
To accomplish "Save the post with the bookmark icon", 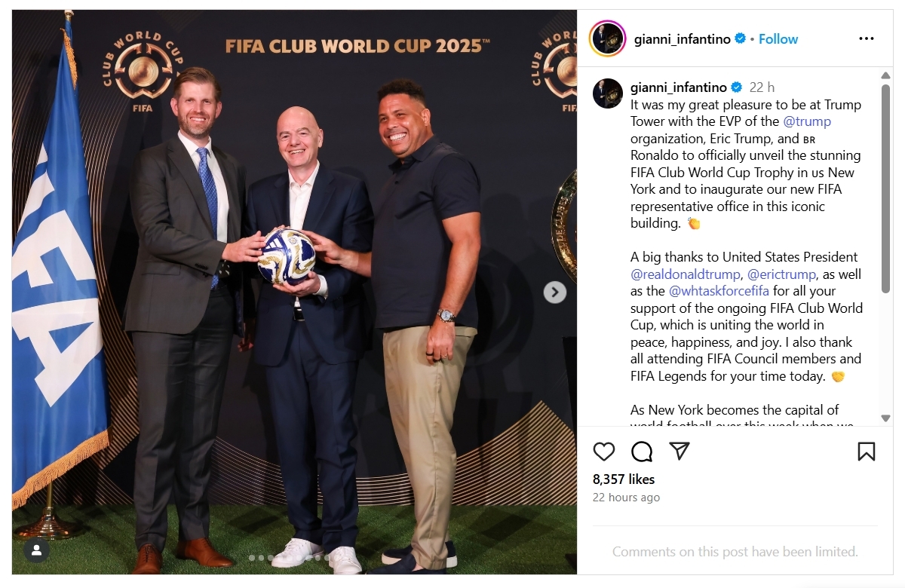I will point(867,452).
